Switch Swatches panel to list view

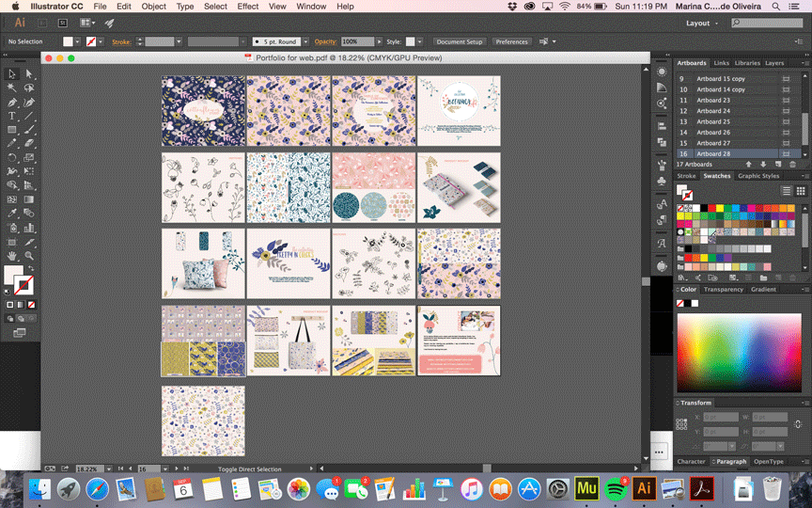(x=786, y=191)
